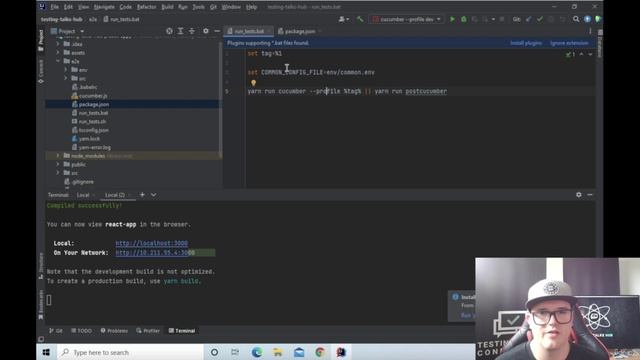Toggle the Commit vertical sidebar tab
Viewport: 640px width, 360px height.
41,71
